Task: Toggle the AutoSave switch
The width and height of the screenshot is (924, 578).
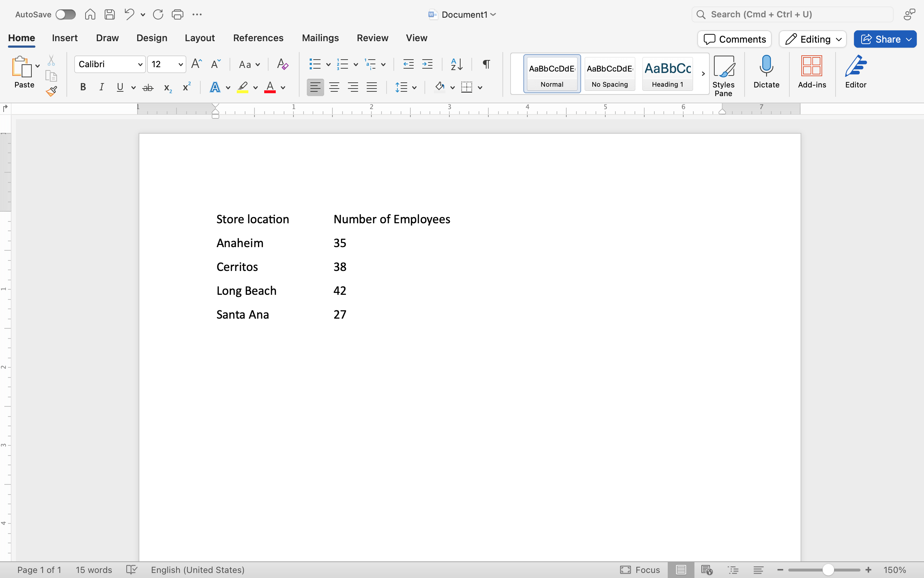Action: click(66, 14)
